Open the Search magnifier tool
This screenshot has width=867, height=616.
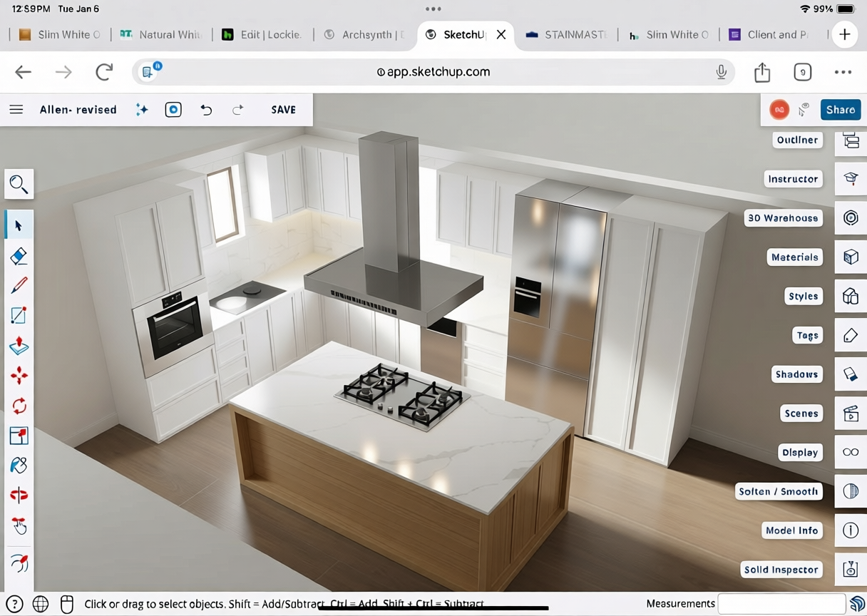(x=19, y=185)
